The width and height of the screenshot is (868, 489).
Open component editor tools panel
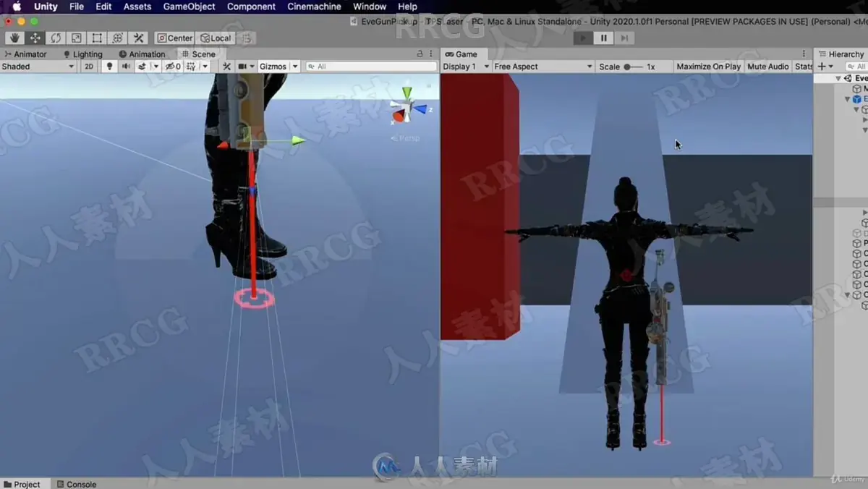pos(226,66)
